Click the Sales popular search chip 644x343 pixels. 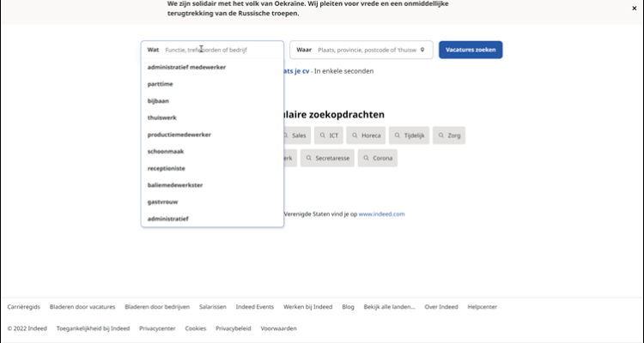(x=295, y=135)
